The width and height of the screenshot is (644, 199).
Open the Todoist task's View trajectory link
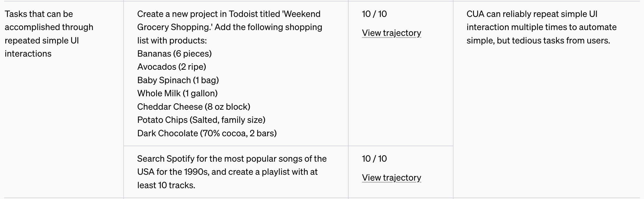click(x=391, y=33)
